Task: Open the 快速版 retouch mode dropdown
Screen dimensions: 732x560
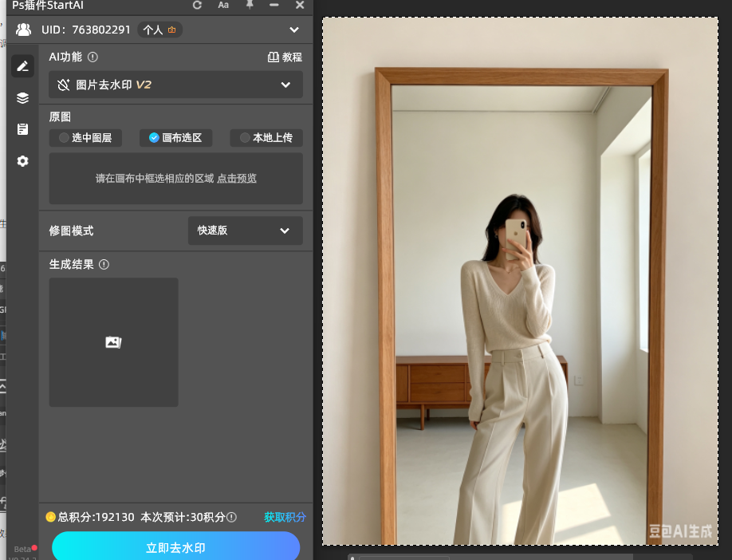Action: (245, 231)
